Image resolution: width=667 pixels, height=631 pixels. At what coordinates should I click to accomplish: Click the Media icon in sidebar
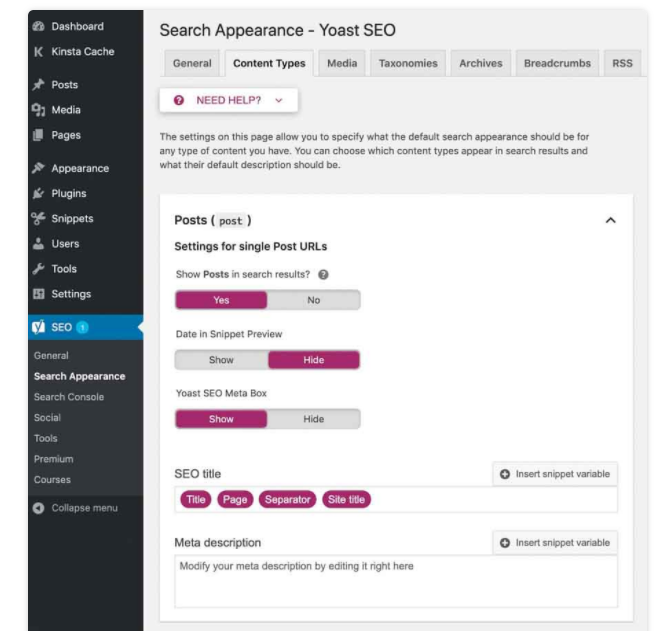39,110
